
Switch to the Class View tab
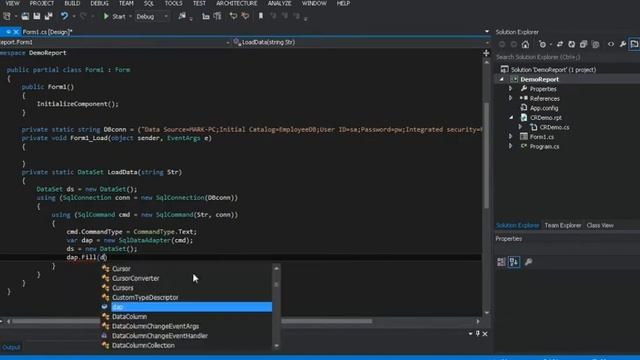point(600,225)
